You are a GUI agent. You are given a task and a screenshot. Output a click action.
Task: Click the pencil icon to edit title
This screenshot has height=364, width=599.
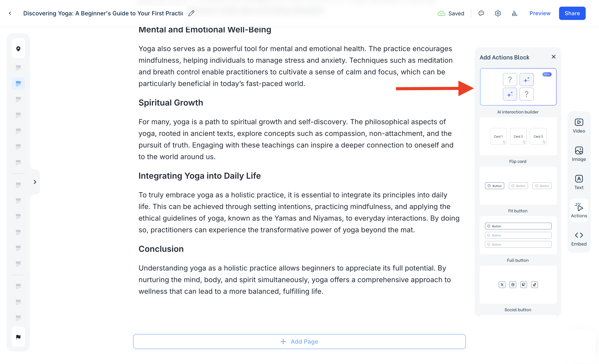coord(191,13)
